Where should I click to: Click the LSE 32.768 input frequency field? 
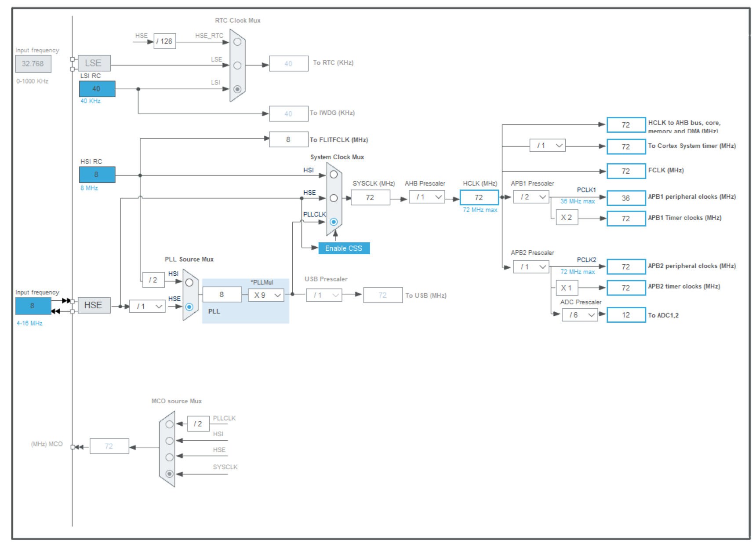(33, 64)
